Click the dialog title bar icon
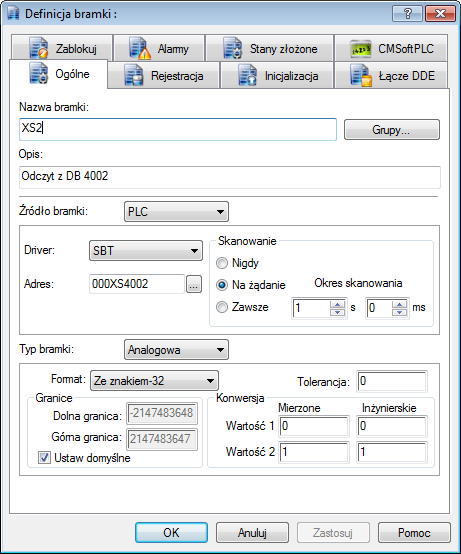Viewport: 461px width, 554px height. click(x=13, y=13)
